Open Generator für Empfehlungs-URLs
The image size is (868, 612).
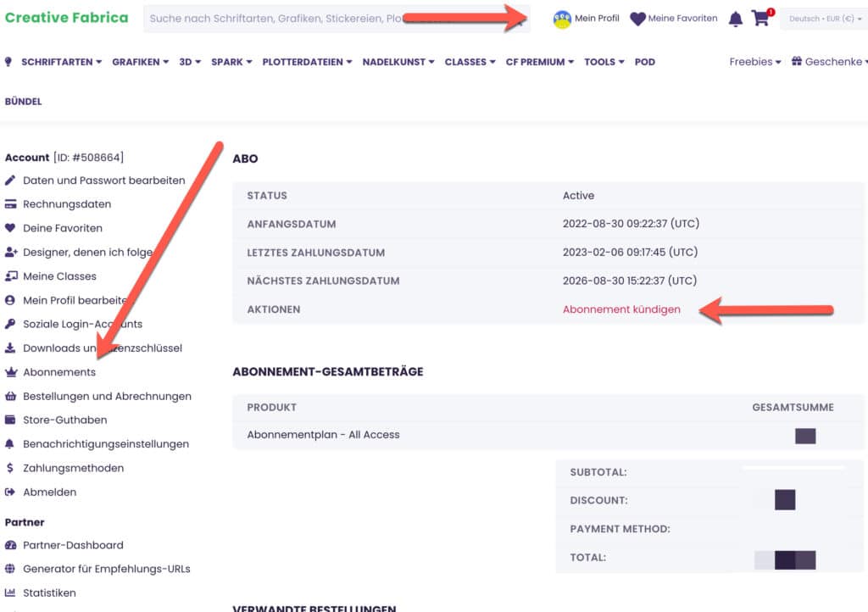tap(107, 569)
